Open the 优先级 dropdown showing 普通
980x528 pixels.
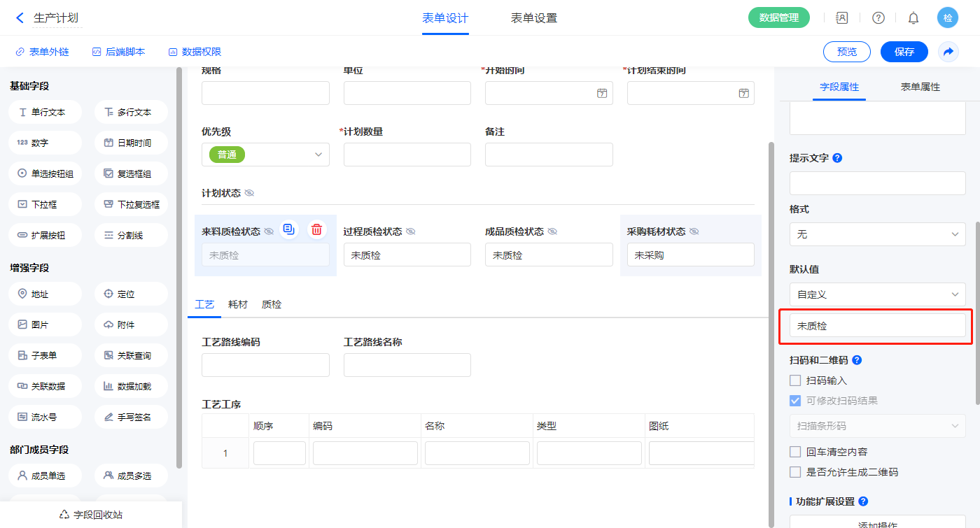pyautogui.click(x=265, y=155)
